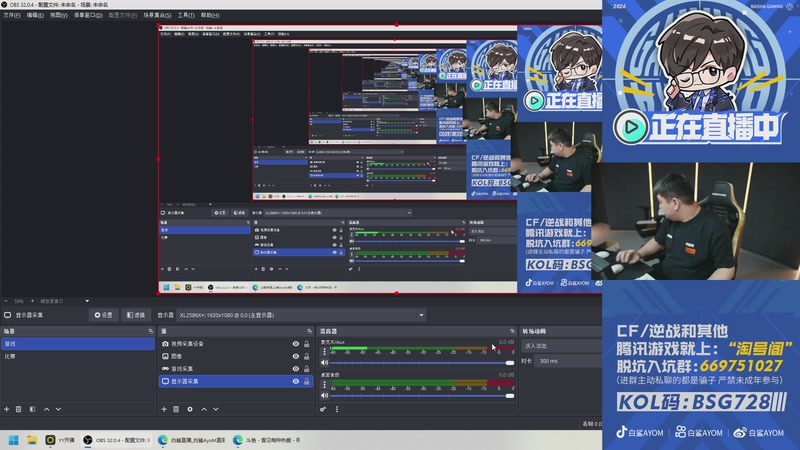The width and height of the screenshot is (800, 450).
Task: Switch to YY开播 in the taskbar
Action: [60, 440]
